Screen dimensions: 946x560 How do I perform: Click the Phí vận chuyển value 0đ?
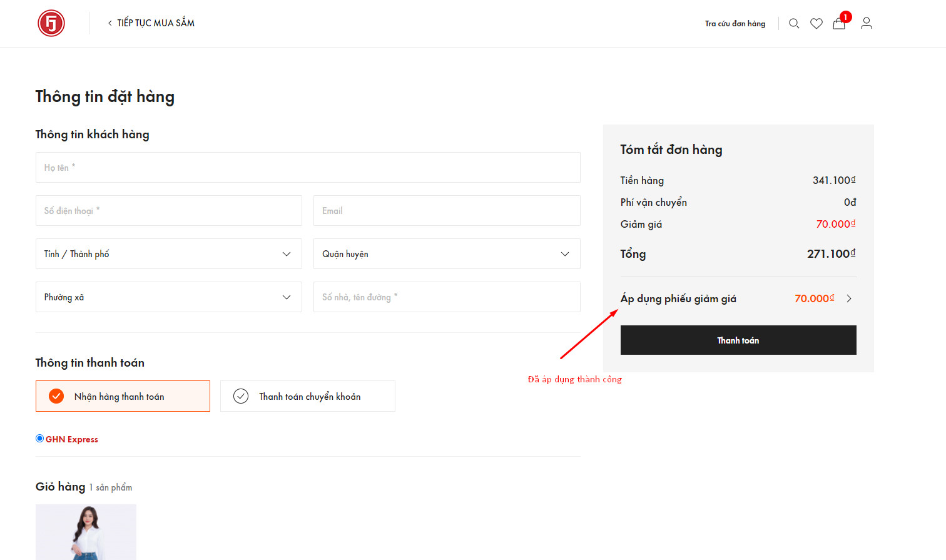(850, 202)
